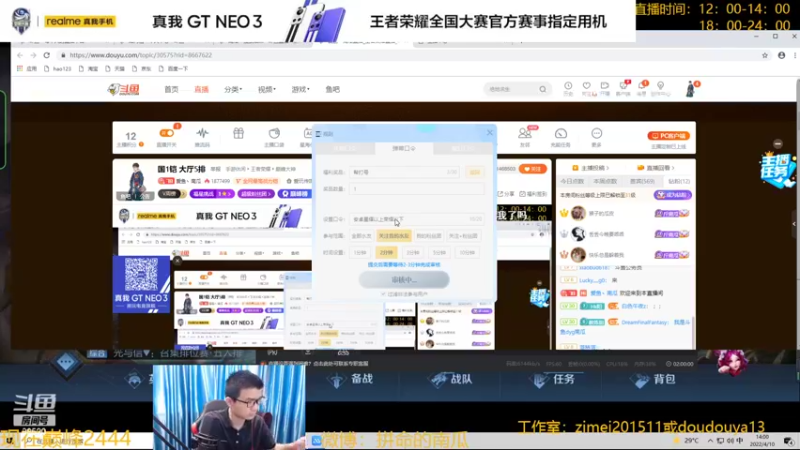The image size is (800, 450).
Task: Open the 游戏 dropdown in the site nav
Action: [x=300, y=89]
